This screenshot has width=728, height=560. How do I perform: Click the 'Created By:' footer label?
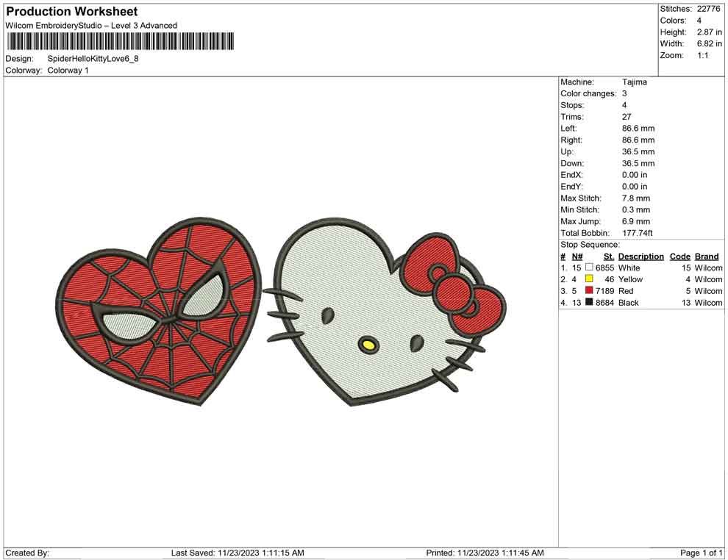click(x=27, y=553)
